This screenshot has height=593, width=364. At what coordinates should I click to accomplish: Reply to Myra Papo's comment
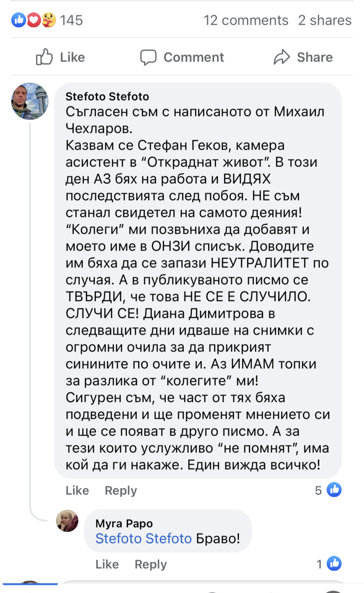[x=150, y=565]
